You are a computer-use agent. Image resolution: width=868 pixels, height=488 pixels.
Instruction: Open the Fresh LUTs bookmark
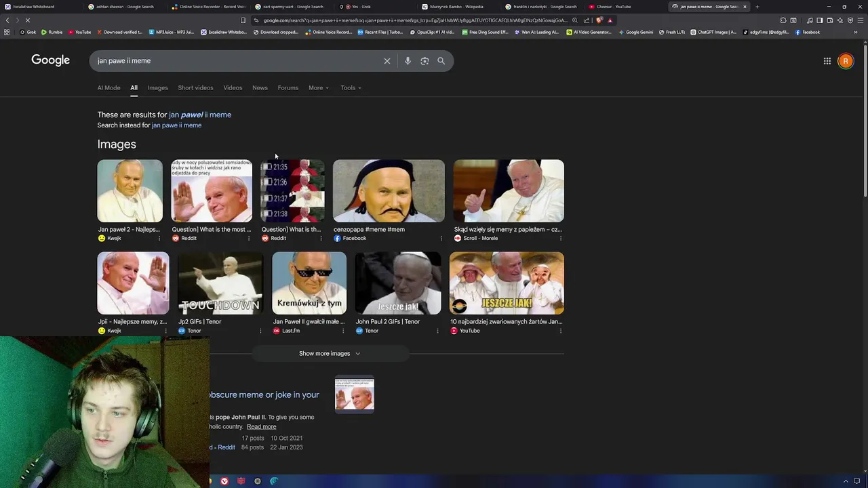[672, 32]
